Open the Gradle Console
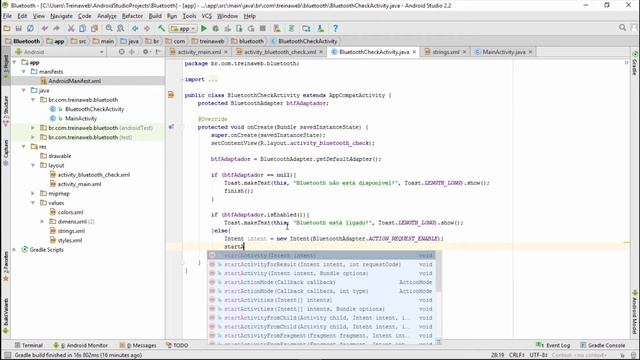 click(x=602, y=345)
